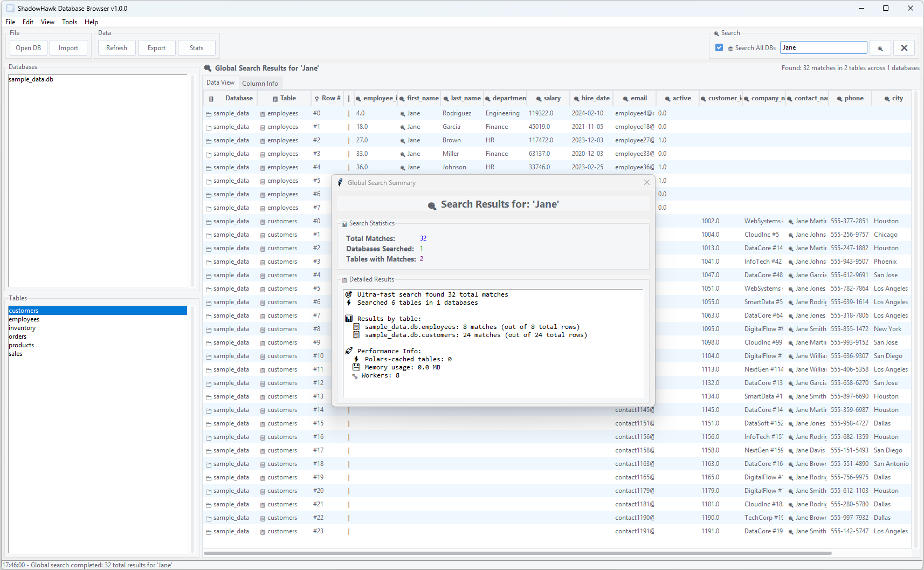Open the View menu
This screenshot has width=924, height=570.
[x=47, y=22]
